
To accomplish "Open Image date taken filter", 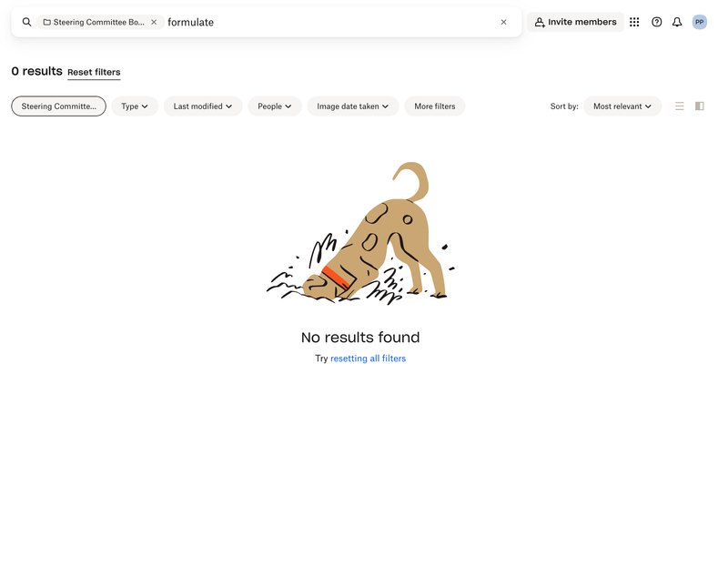I will point(353,106).
